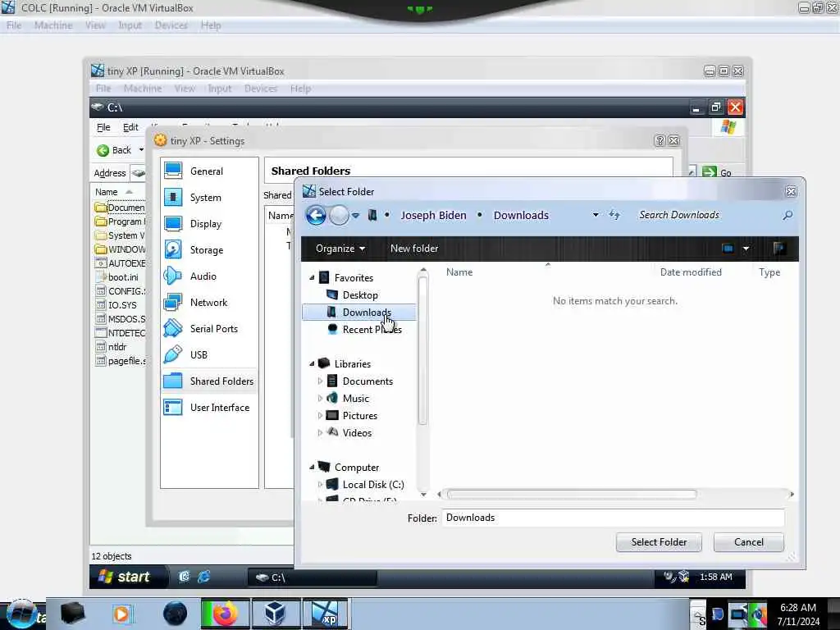Viewport: 840px width, 630px height.
Task: Open Display settings icon in sidebar
Action: coord(173,223)
